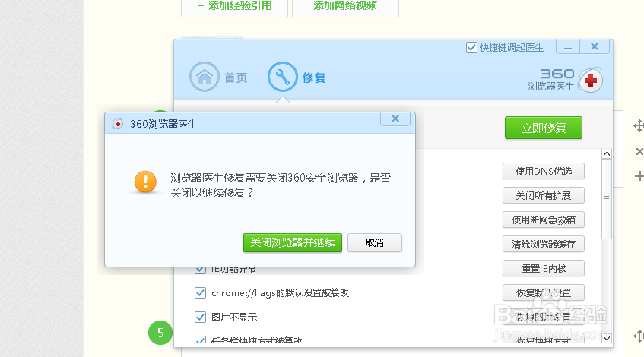Click the plus add icon on right edge
The image size is (644, 357).
[x=639, y=176]
